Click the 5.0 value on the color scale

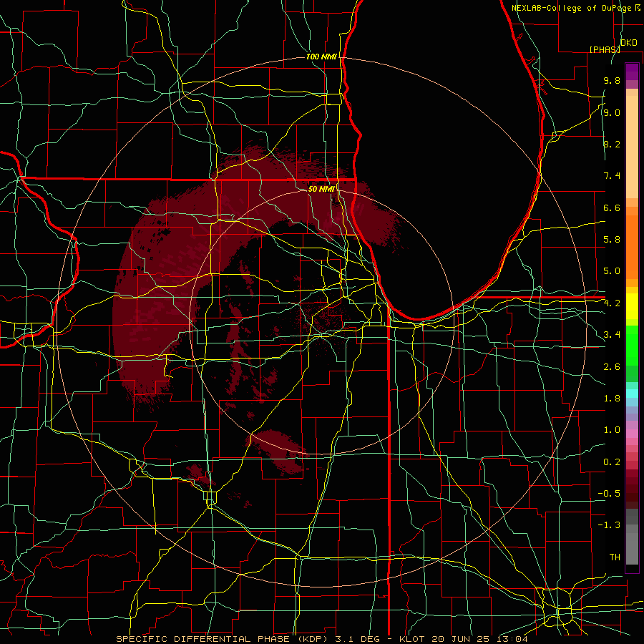pyautogui.click(x=612, y=271)
